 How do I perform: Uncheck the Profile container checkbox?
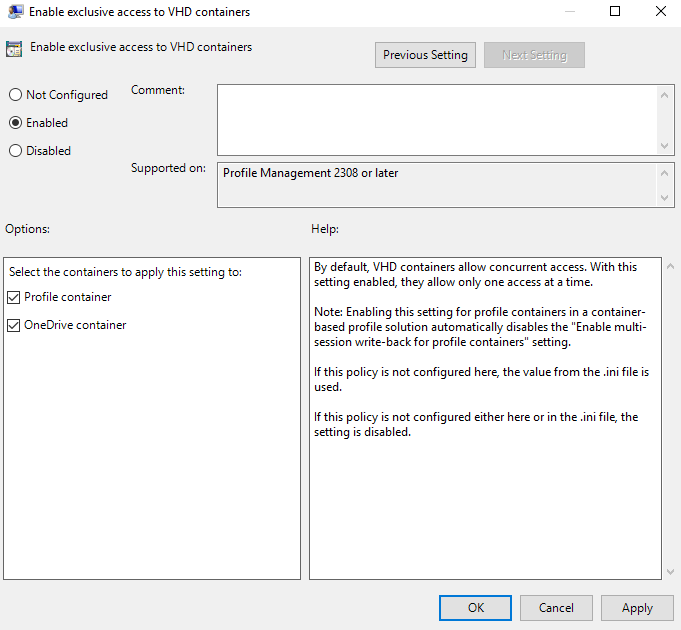13,297
